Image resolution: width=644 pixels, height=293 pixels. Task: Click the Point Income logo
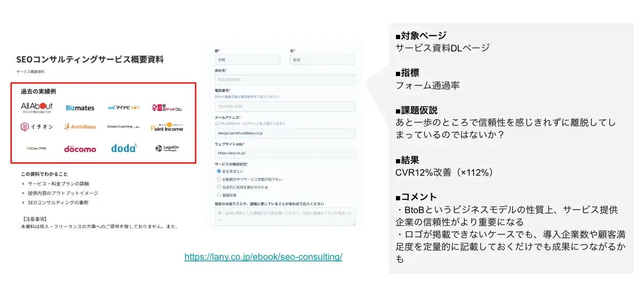point(167,127)
